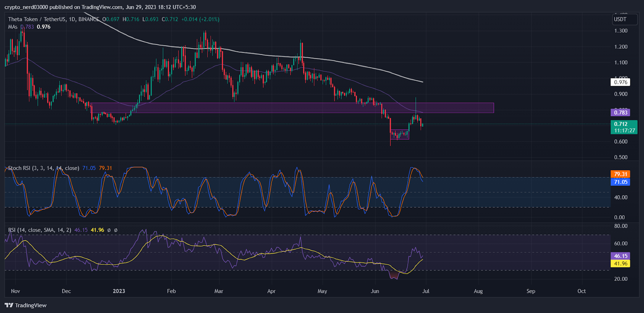Click the 2023 label on time axis

pyautogui.click(x=119, y=291)
